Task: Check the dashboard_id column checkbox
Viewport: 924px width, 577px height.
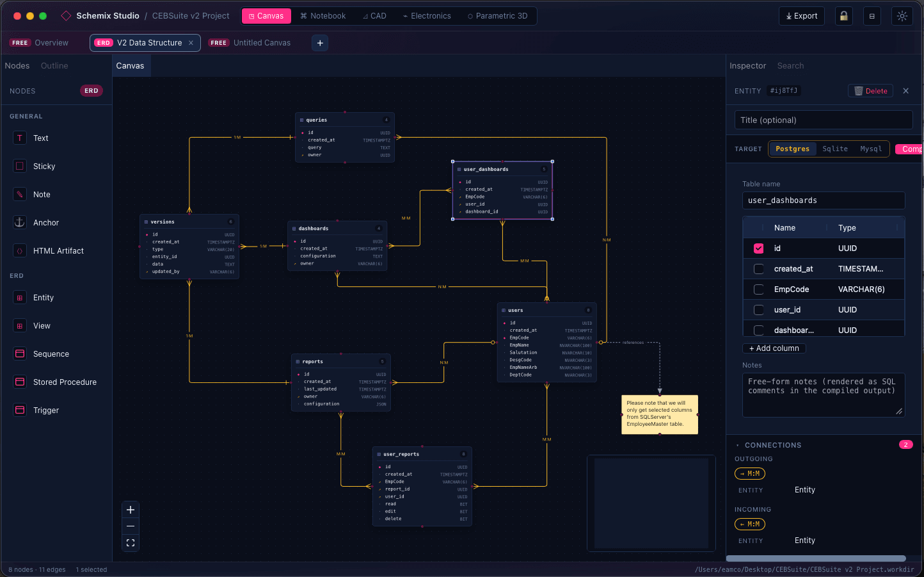Action: pos(759,330)
